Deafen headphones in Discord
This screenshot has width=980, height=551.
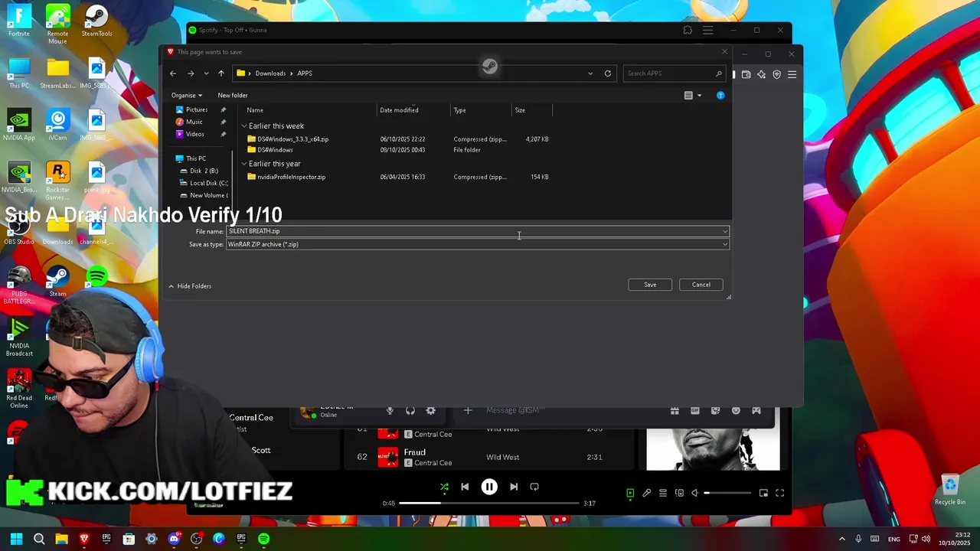(x=410, y=411)
